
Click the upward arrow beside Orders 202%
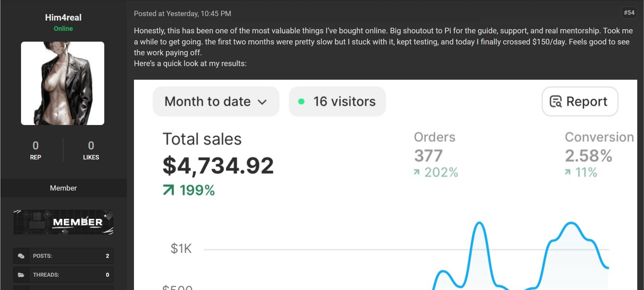417,172
